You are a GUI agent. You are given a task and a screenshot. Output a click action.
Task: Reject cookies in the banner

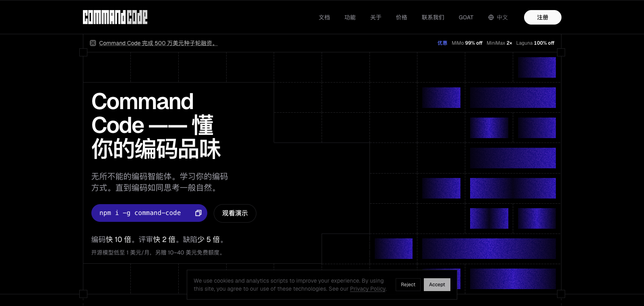(x=408, y=285)
